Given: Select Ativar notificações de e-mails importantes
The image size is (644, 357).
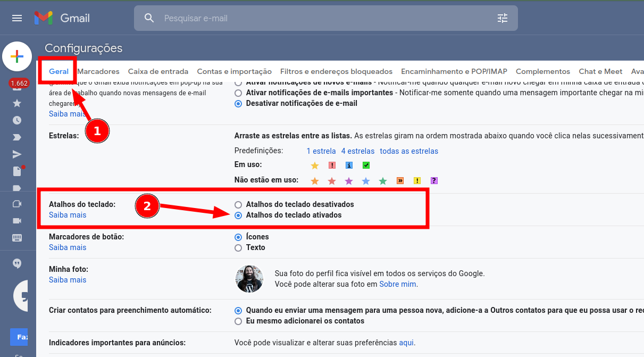Looking at the screenshot, I should point(238,93).
